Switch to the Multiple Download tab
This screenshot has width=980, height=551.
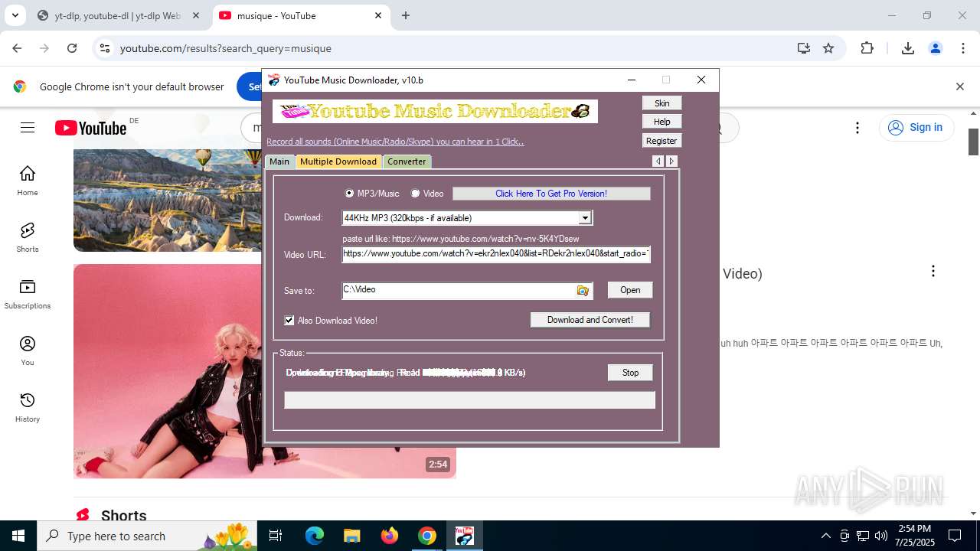pos(338,161)
